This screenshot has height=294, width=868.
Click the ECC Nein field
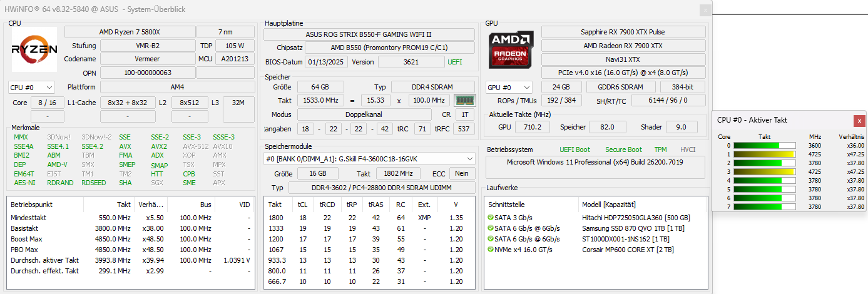click(462, 173)
